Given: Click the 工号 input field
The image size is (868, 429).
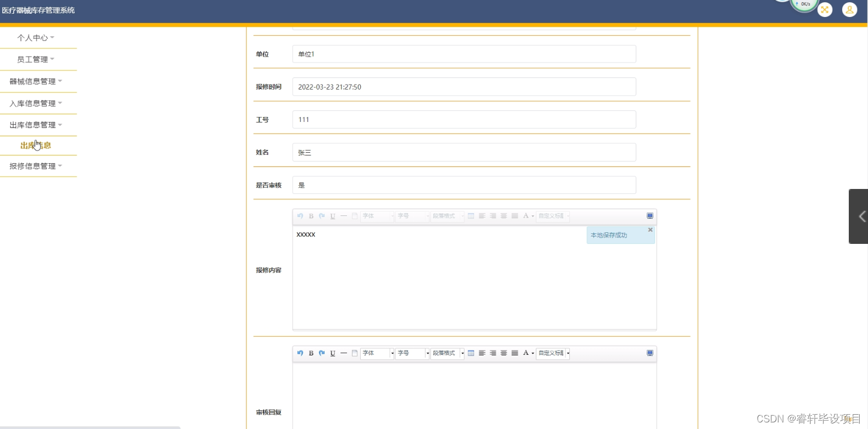Looking at the screenshot, I should click(464, 120).
